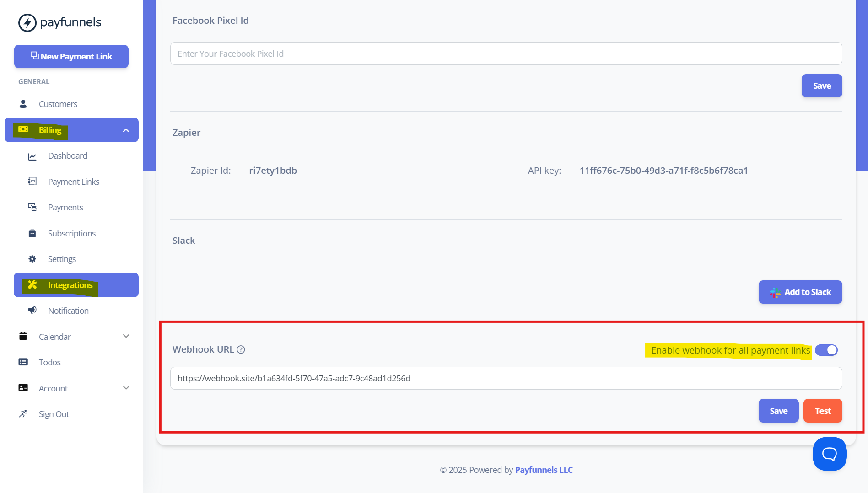Toggle Enable webhook for all payment links
868x493 pixels.
(826, 350)
